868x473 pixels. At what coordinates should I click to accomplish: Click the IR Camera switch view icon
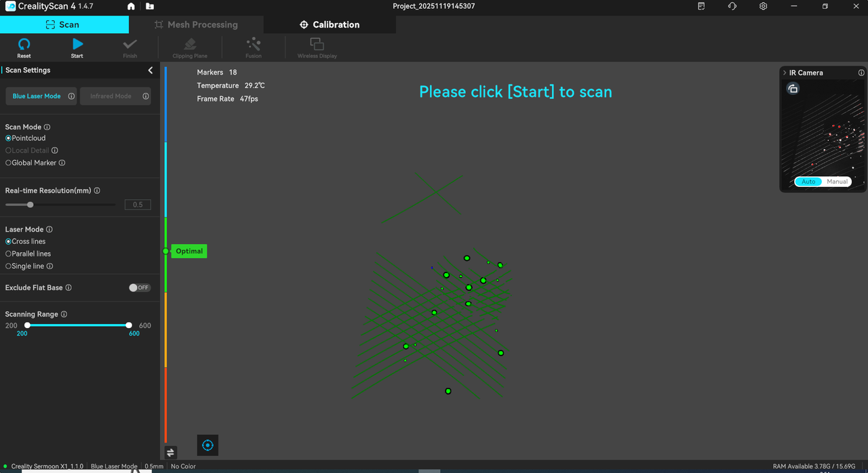click(793, 89)
